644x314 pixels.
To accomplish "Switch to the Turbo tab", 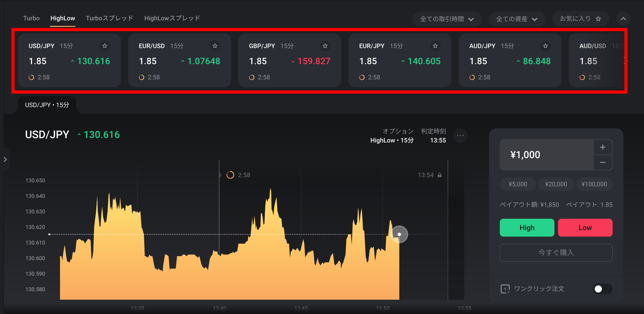I will pos(32,18).
